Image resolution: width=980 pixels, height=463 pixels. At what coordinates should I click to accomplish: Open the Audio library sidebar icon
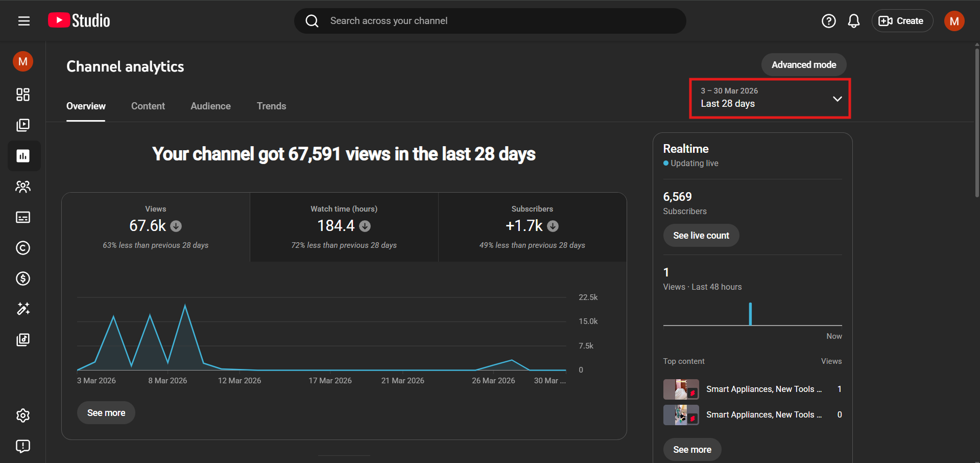tap(23, 340)
